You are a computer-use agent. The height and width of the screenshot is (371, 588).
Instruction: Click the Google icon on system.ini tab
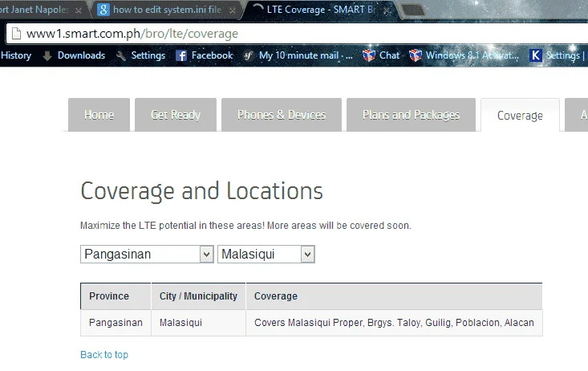[103, 10]
